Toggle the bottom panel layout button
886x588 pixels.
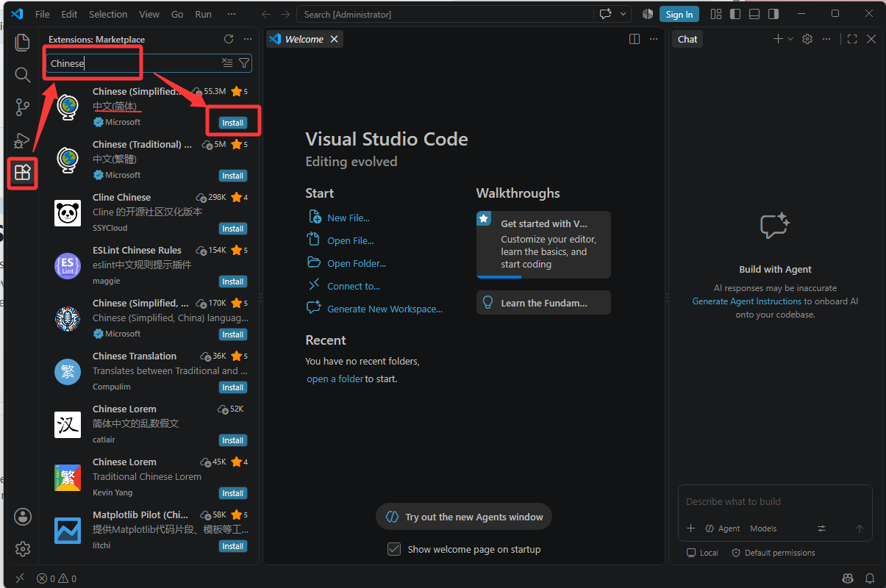[x=754, y=14]
